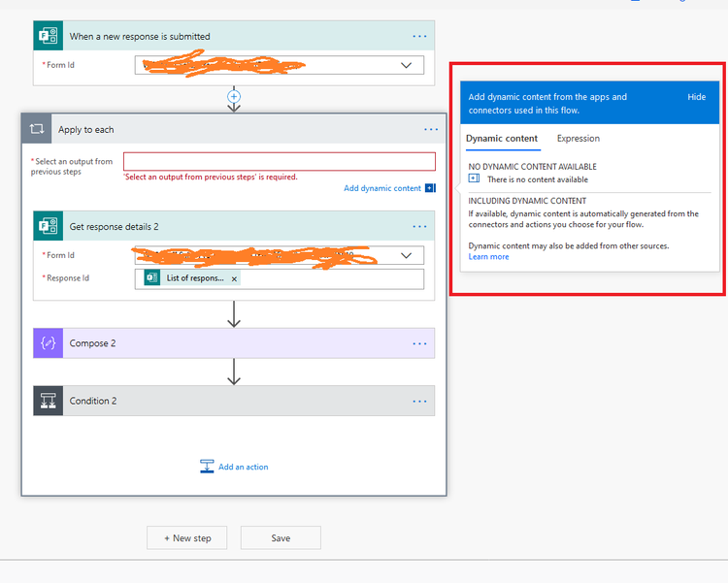
Task: Switch to the Expression tab
Action: pyautogui.click(x=579, y=139)
